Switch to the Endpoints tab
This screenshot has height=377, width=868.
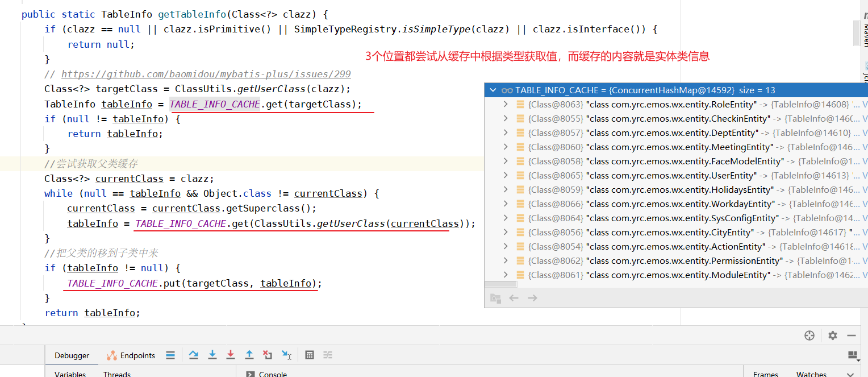click(136, 354)
